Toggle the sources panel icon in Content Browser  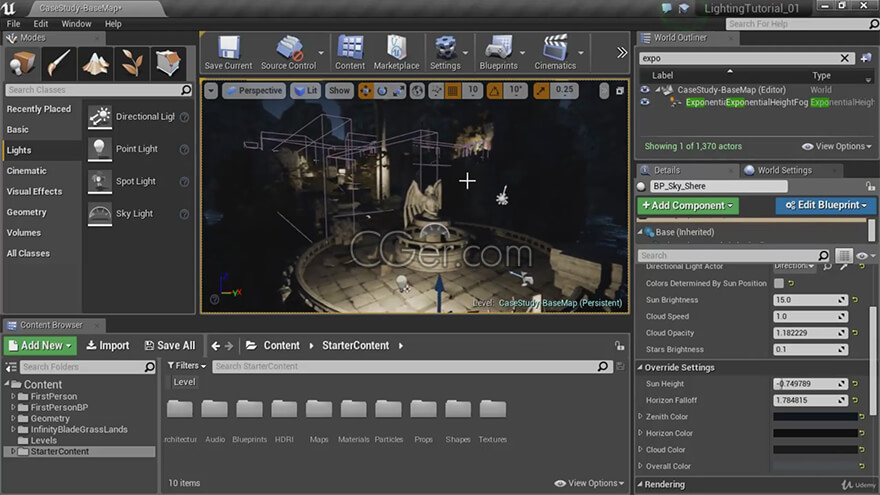pos(11,367)
